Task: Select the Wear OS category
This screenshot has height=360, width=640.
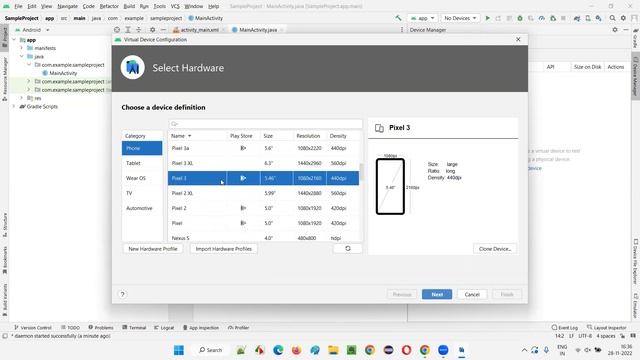Action: (x=142, y=178)
